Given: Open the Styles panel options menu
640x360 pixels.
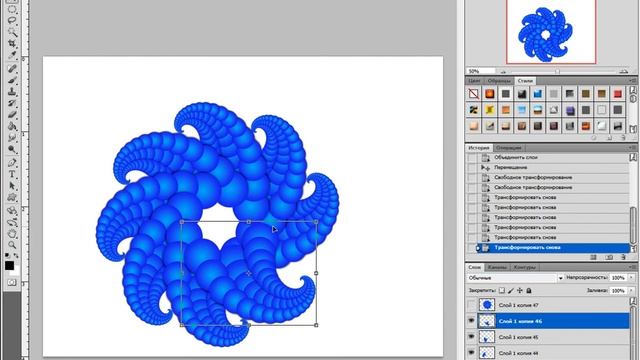Looking at the screenshot, I should [x=633, y=81].
